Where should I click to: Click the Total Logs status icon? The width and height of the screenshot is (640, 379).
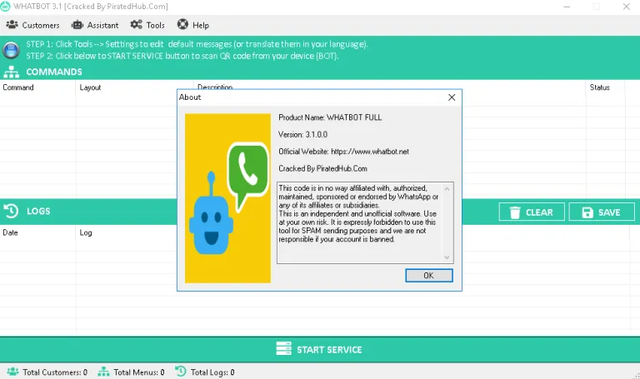click(181, 371)
